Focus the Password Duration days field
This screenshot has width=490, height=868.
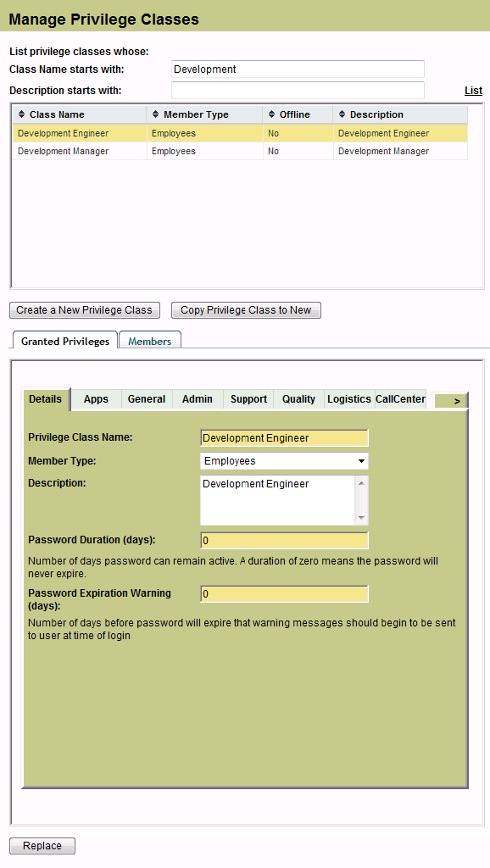coord(284,540)
